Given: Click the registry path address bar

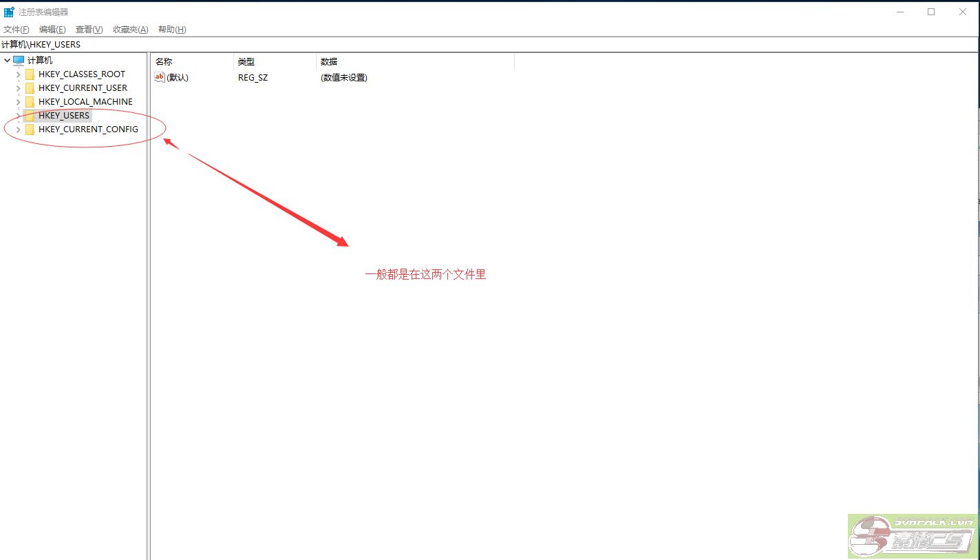Looking at the screenshot, I should click(x=482, y=45).
